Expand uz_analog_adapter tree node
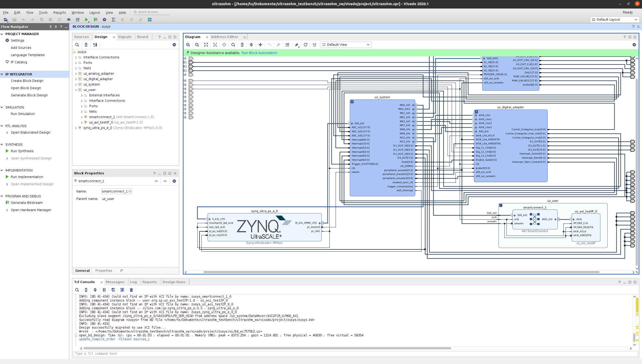 click(x=76, y=74)
